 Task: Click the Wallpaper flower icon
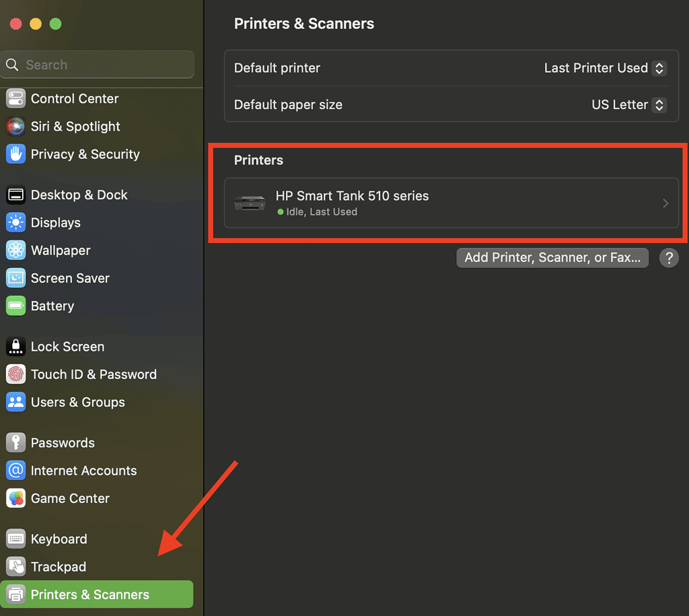15,250
